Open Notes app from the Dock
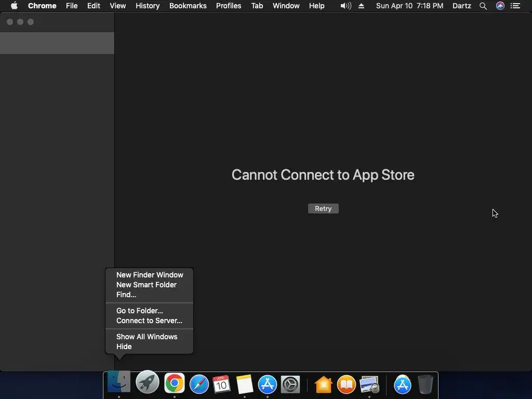The image size is (532, 399). [245, 384]
